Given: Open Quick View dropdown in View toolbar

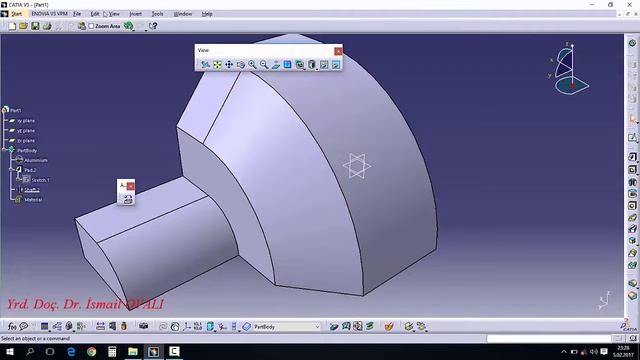Looking at the screenshot, I should coord(300,64).
